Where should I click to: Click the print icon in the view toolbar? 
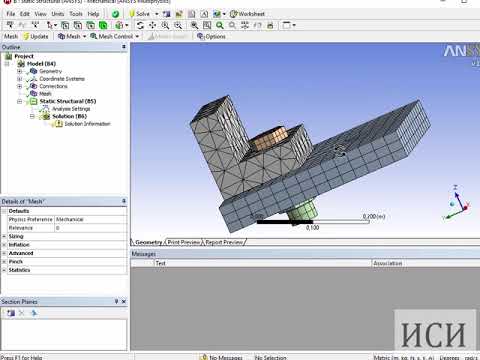[270, 25]
